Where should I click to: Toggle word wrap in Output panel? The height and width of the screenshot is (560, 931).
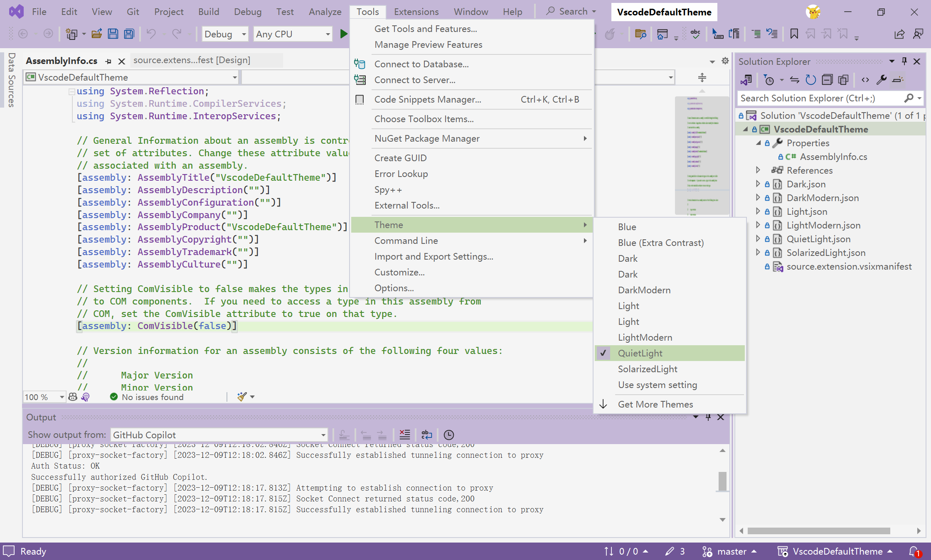427,435
